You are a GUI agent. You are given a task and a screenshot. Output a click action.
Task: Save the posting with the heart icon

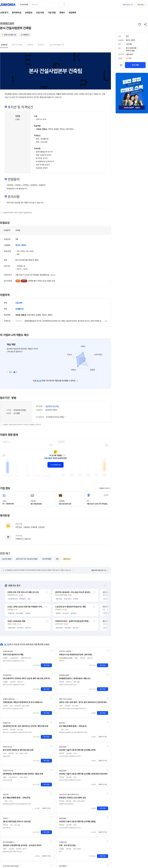coord(140,24)
